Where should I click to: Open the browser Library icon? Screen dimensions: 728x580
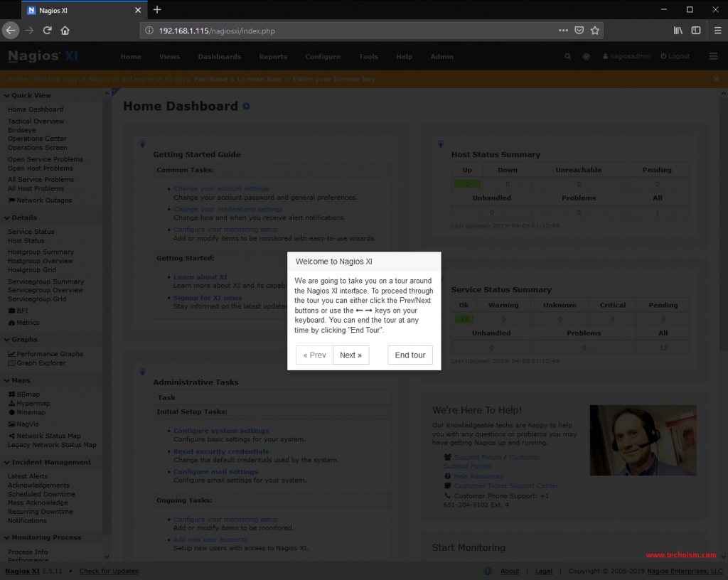pos(678,31)
